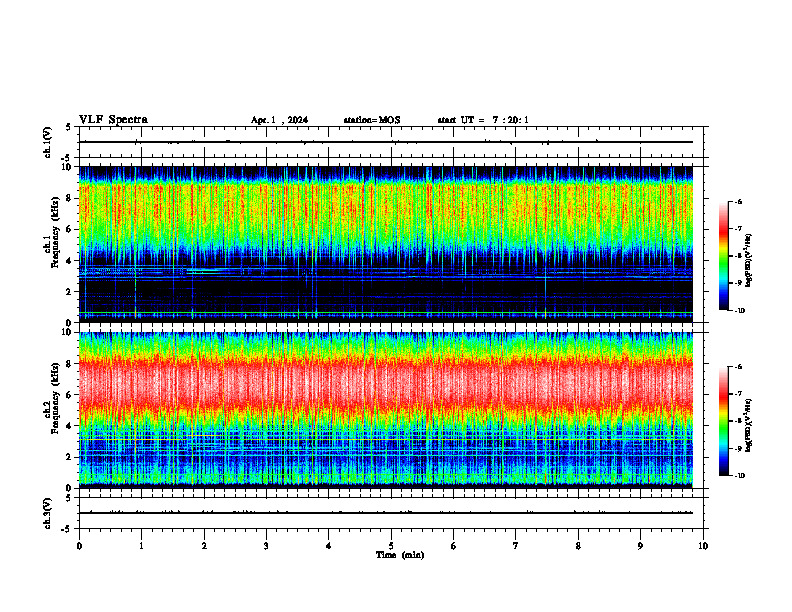Click the ch.1 frequency axis "6" tick label

pyautogui.click(x=69, y=229)
